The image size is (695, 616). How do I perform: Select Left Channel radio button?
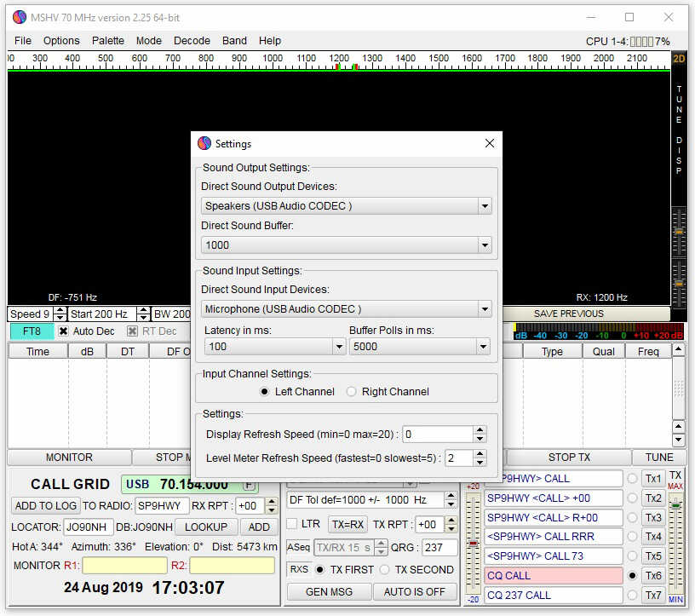(x=264, y=392)
